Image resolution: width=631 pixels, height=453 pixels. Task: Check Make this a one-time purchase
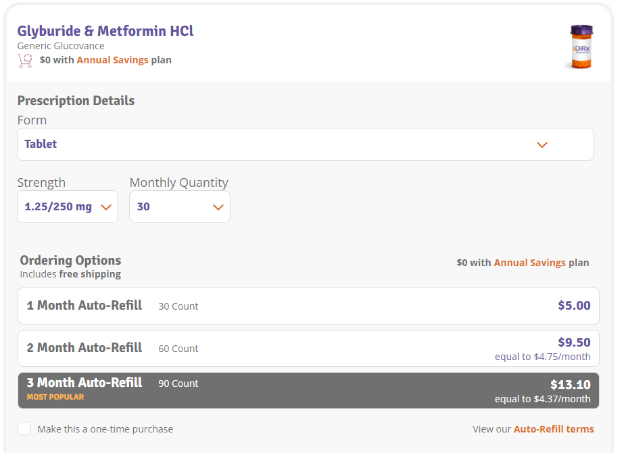(x=24, y=429)
